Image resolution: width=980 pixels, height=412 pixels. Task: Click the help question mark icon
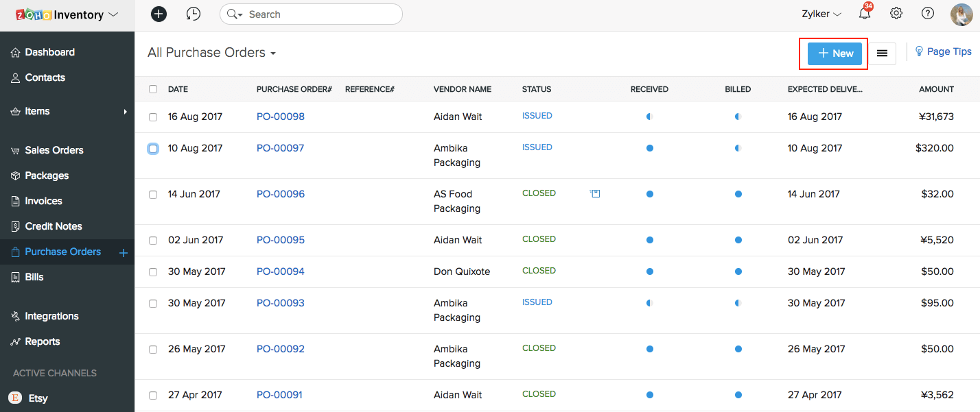[x=928, y=14]
